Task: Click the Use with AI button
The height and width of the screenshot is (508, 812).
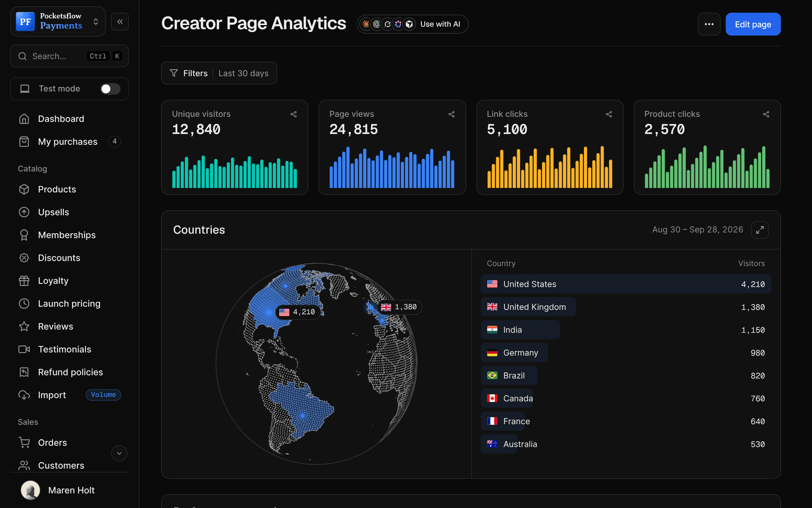Action: [412, 24]
